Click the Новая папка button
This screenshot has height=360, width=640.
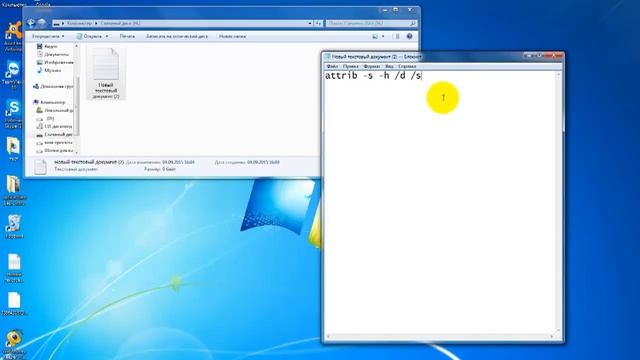tap(232, 36)
